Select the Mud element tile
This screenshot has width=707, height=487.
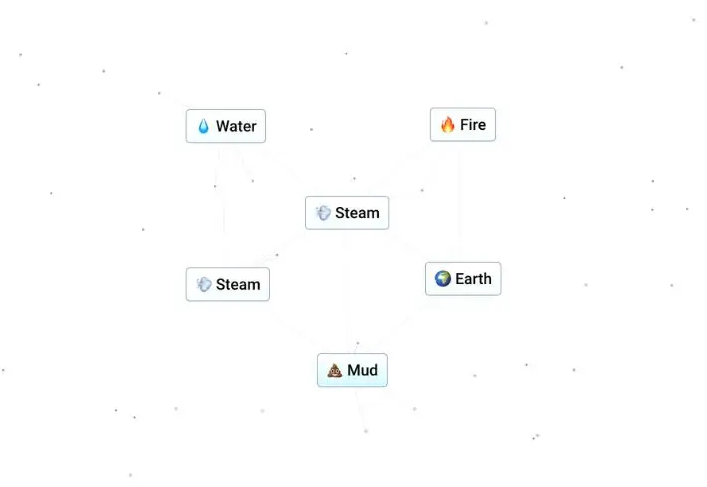pyautogui.click(x=352, y=370)
